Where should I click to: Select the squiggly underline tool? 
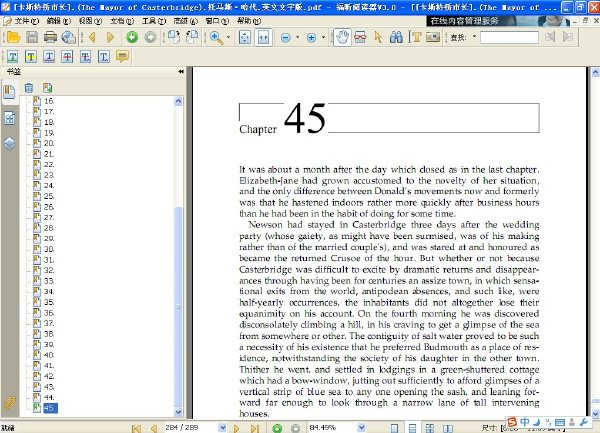point(49,57)
